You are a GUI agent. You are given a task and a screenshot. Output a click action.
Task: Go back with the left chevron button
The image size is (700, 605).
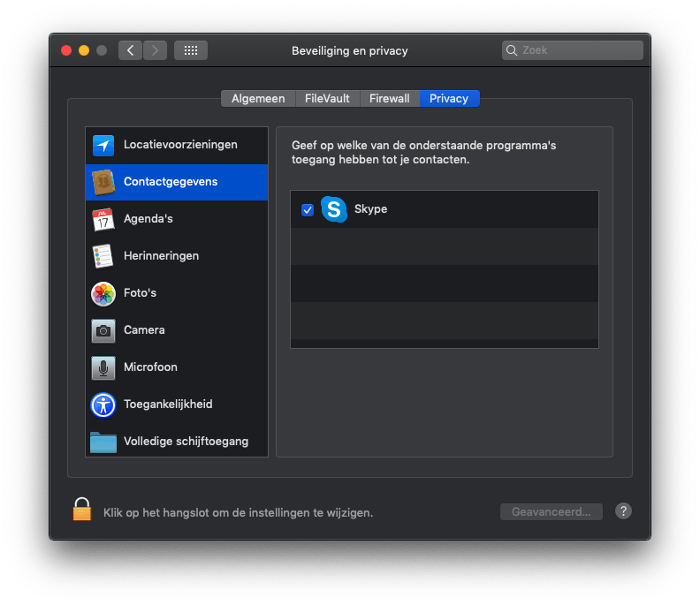(x=130, y=50)
